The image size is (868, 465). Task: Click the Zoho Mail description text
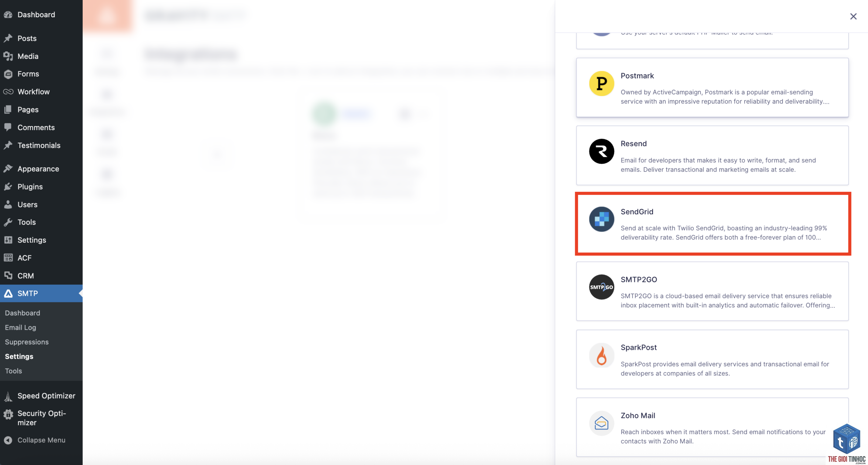pos(723,437)
